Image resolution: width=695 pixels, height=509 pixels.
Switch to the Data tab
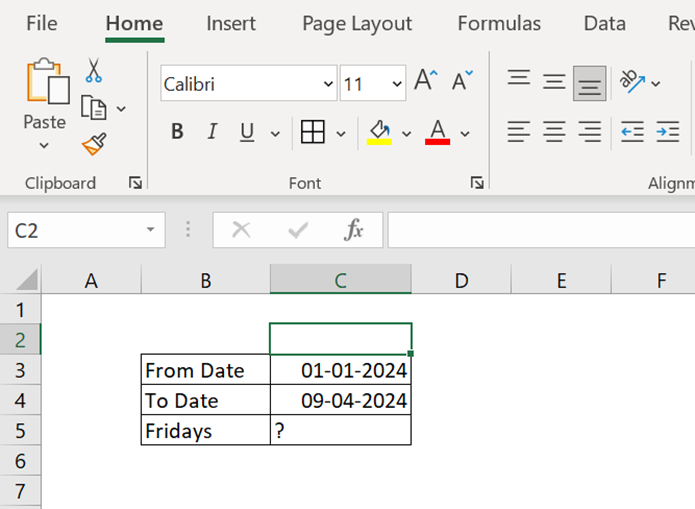[x=605, y=23]
